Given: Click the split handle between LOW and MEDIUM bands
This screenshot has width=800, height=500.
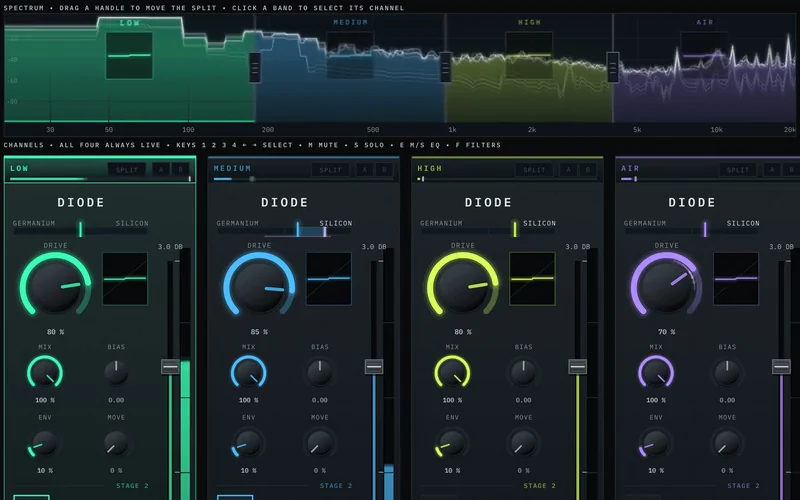Looking at the screenshot, I should point(255,67).
